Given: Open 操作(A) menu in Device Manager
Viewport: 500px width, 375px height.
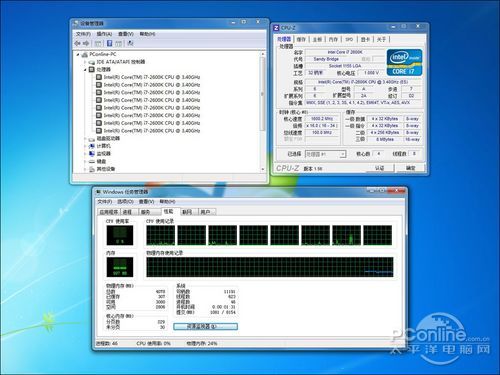Looking at the screenshot, I should click(x=104, y=34).
